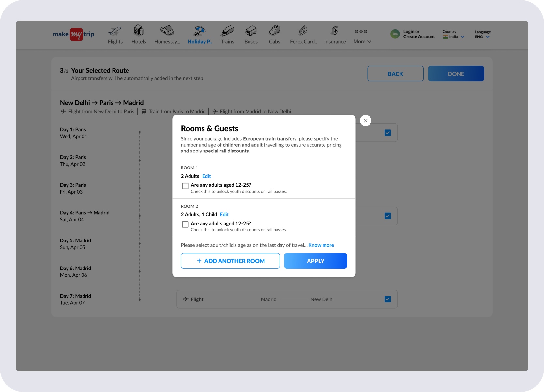This screenshot has width=544, height=392.
Task: Open the Hotels tab label
Action: click(x=139, y=42)
